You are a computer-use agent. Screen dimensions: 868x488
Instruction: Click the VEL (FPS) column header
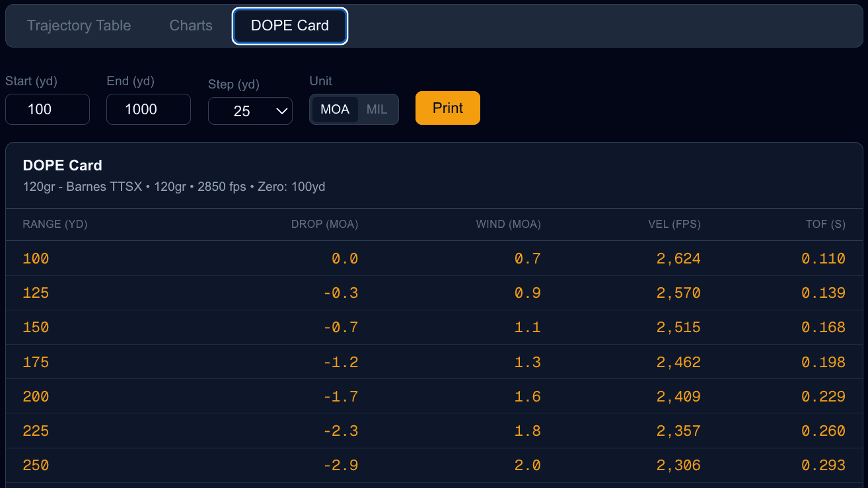(x=674, y=225)
